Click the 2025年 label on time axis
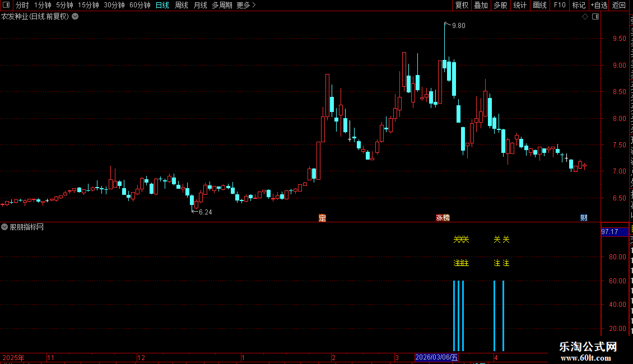This screenshot has width=633, height=364. point(13,358)
